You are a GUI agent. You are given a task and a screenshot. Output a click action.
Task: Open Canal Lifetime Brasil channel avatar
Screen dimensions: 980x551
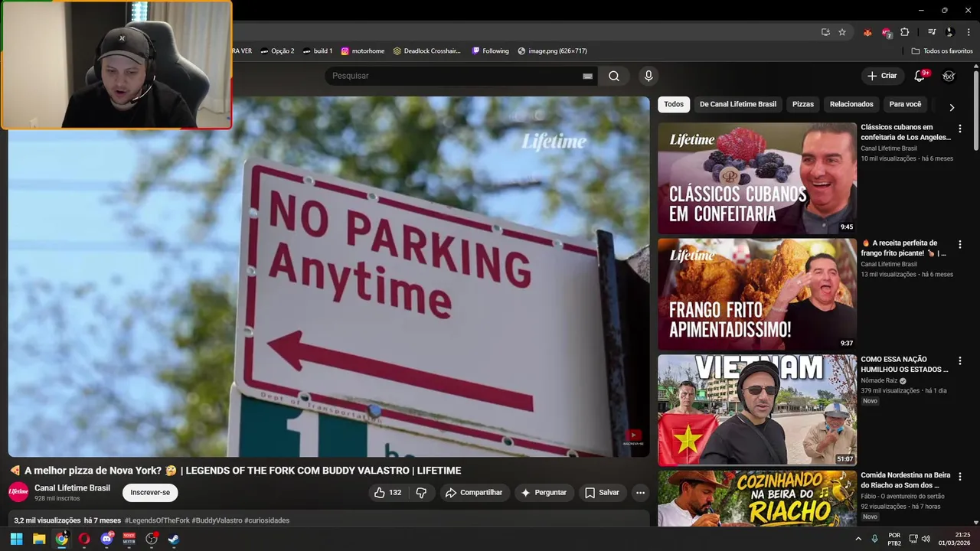coord(18,492)
